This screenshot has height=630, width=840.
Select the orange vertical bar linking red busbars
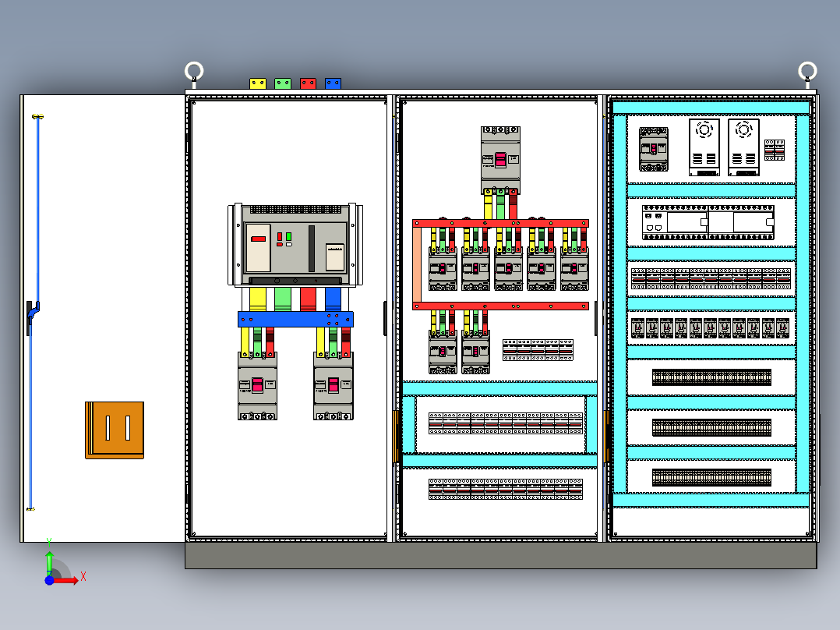tap(417, 265)
